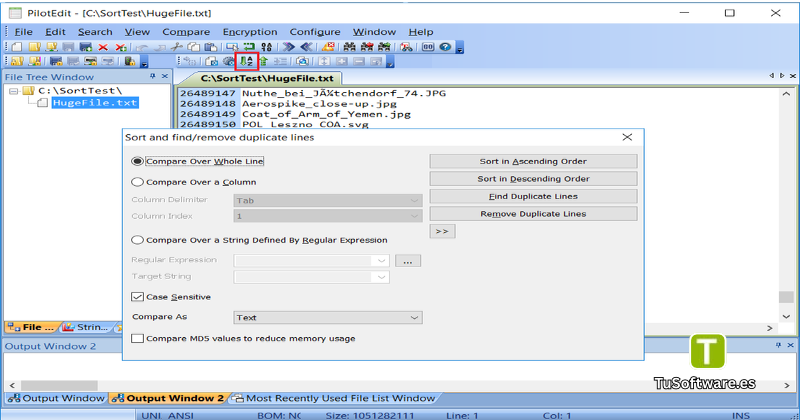
Task: Open the Column Index dropdown
Action: tap(328, 216)
